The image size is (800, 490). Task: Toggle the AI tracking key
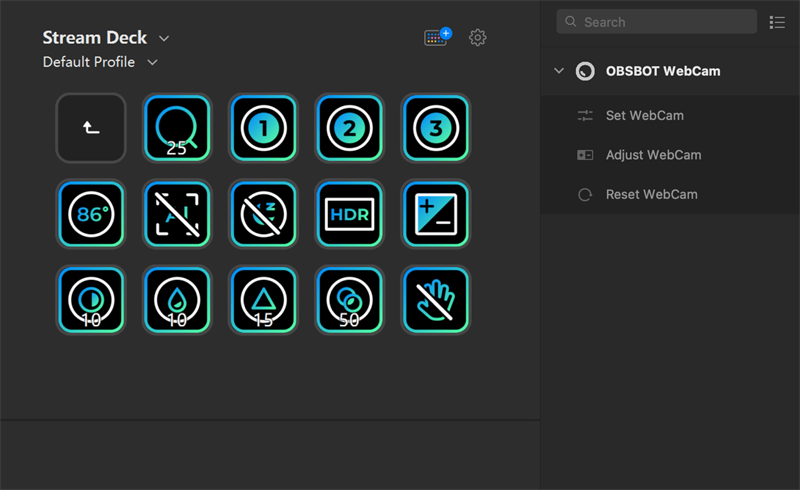point(177,214)
